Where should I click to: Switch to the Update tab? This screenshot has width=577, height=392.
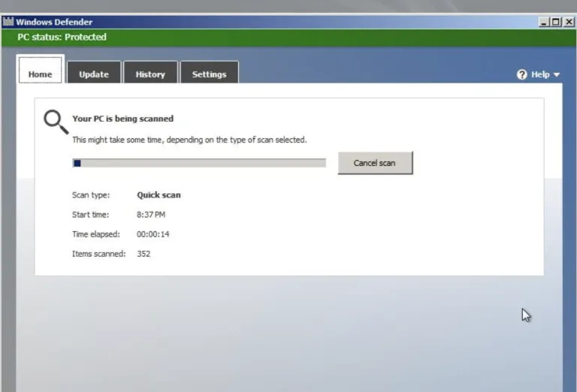(94, 72)
